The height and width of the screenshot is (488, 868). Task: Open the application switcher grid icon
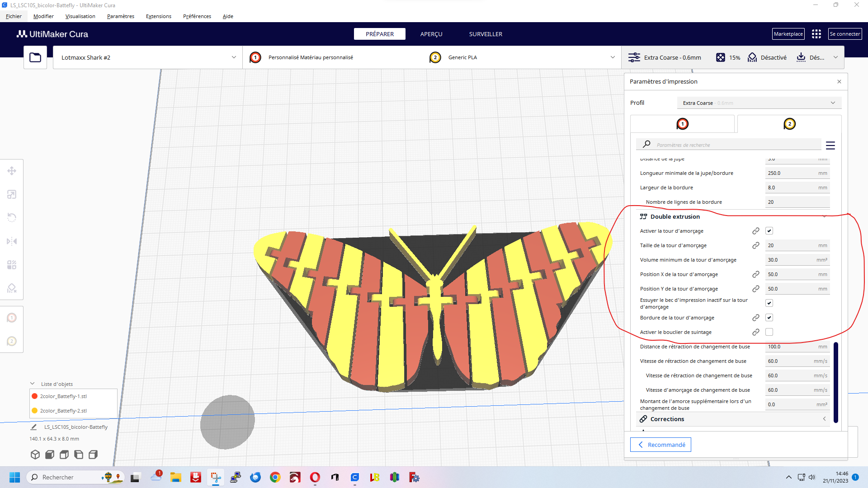click(x=816, y=34)
